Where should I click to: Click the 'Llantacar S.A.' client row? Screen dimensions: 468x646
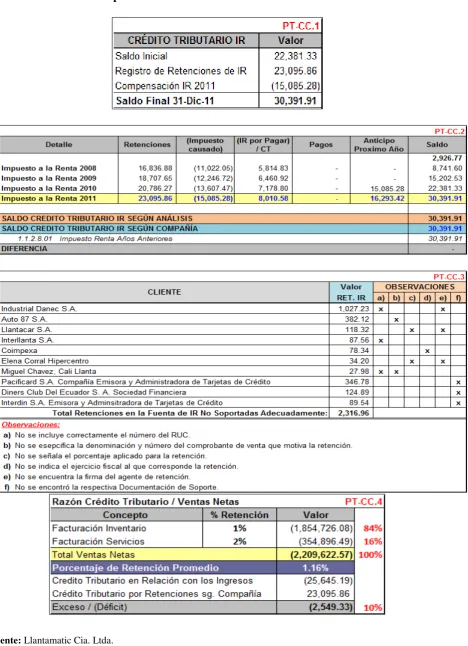[233, 330]
